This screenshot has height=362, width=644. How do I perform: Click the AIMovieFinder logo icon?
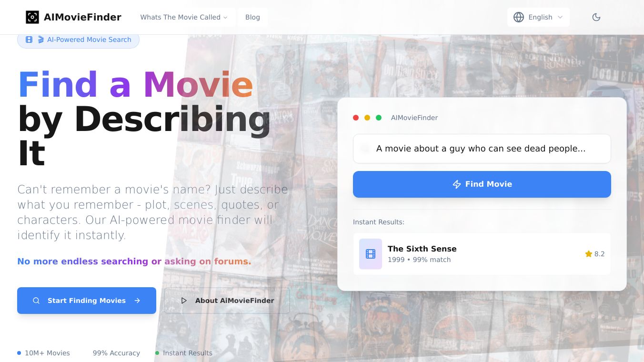click(32, 17)
